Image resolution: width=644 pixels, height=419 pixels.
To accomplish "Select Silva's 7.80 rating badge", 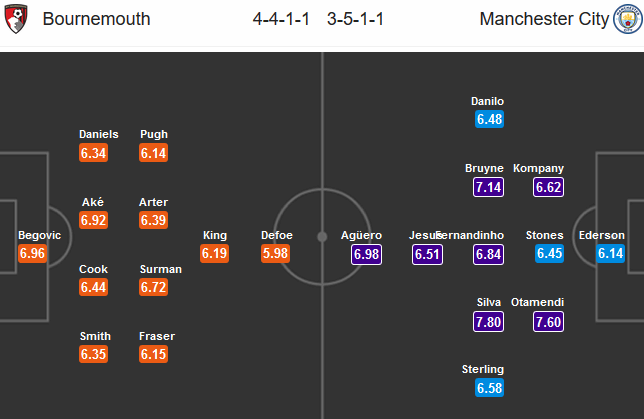I will 488,322.
